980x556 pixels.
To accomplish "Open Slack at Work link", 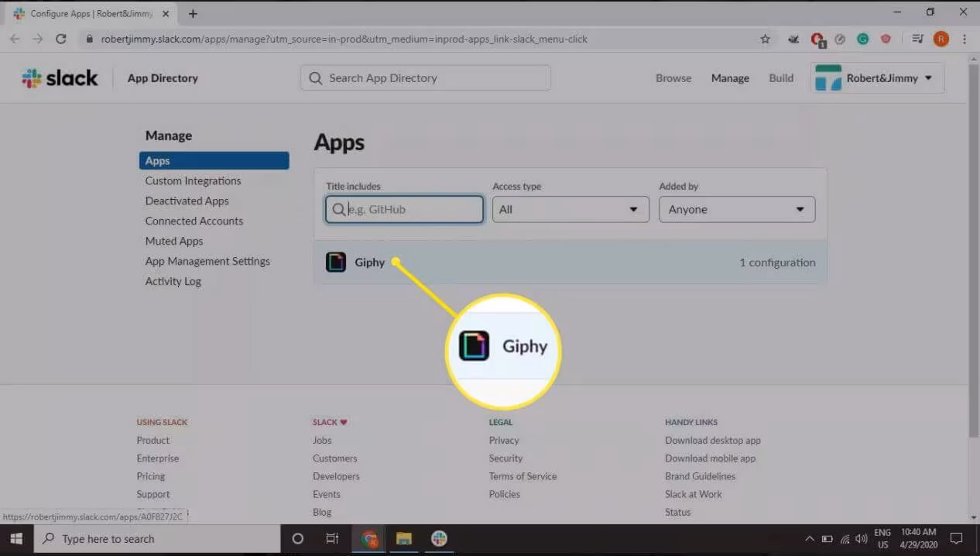I will pos(694,494).
